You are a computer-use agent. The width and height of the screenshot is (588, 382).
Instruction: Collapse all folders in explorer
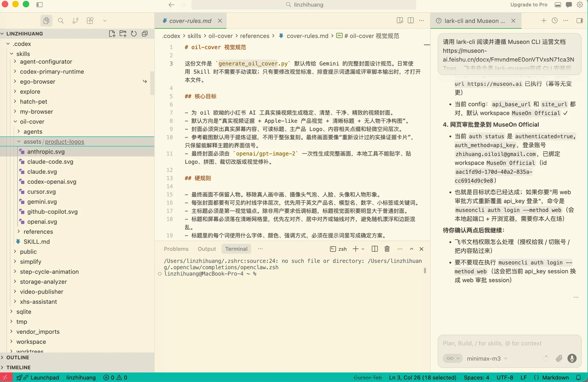coord(145,34)
